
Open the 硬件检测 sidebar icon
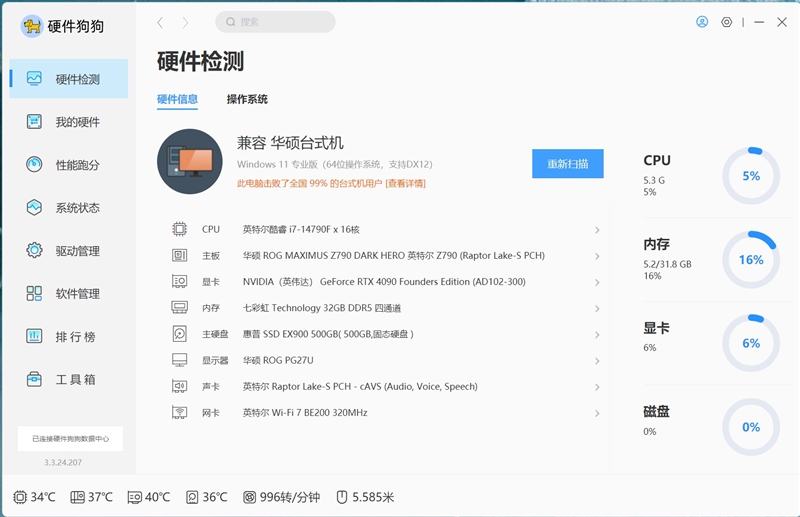34,79
